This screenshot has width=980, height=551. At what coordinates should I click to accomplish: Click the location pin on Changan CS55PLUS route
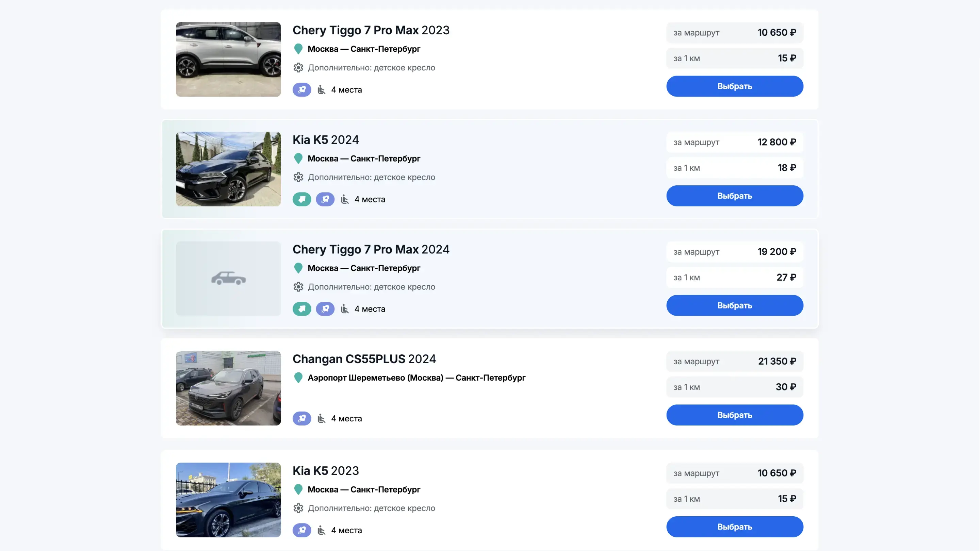click(298, 378)
